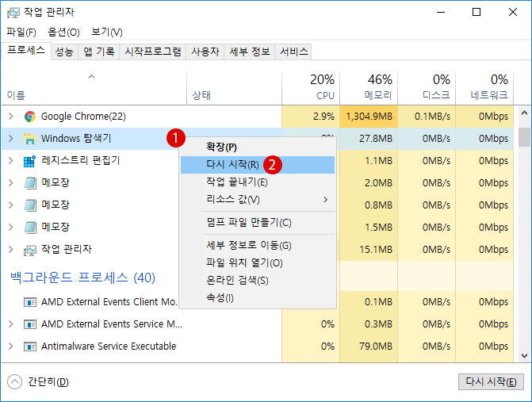Screen dimensions: 532x402
Task: Sort by the 네트워크 column header
Action: [484, 88]
